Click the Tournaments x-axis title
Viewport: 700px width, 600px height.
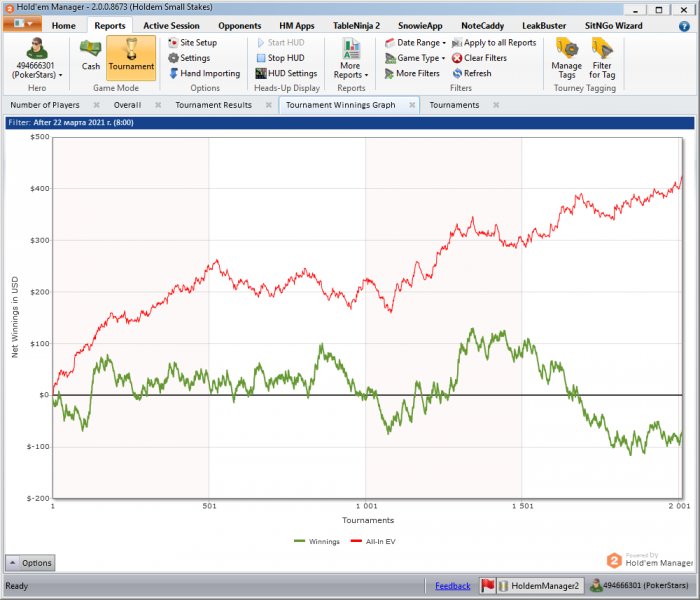[x=368, y=520]
